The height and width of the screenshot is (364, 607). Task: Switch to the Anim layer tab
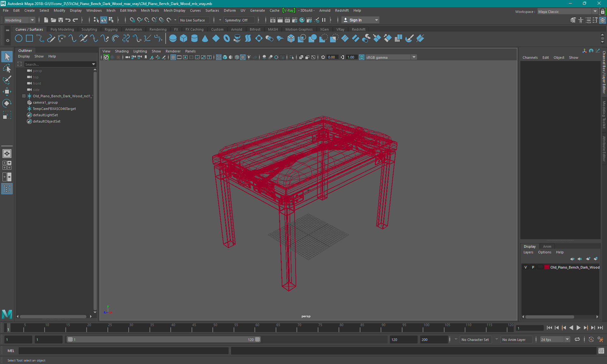pos(547,246)
